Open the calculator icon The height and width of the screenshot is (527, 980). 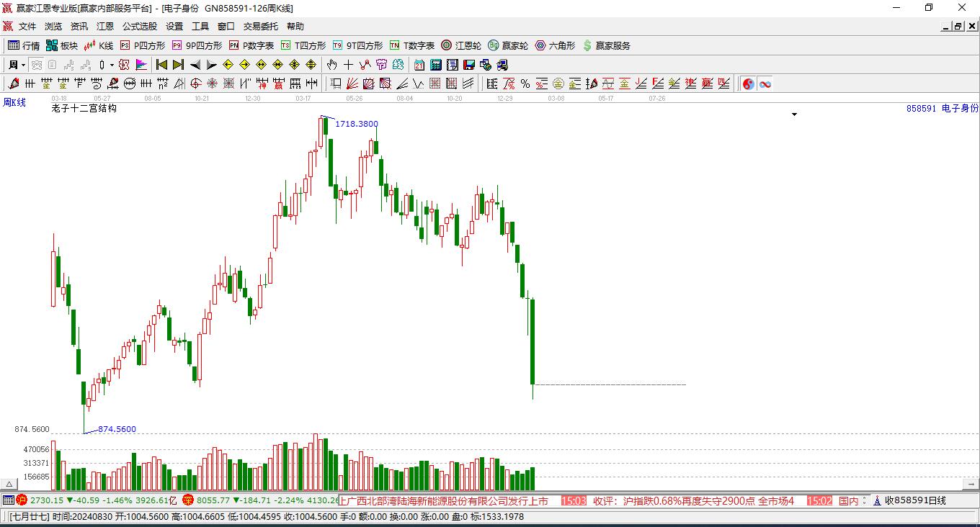point(435,65)
